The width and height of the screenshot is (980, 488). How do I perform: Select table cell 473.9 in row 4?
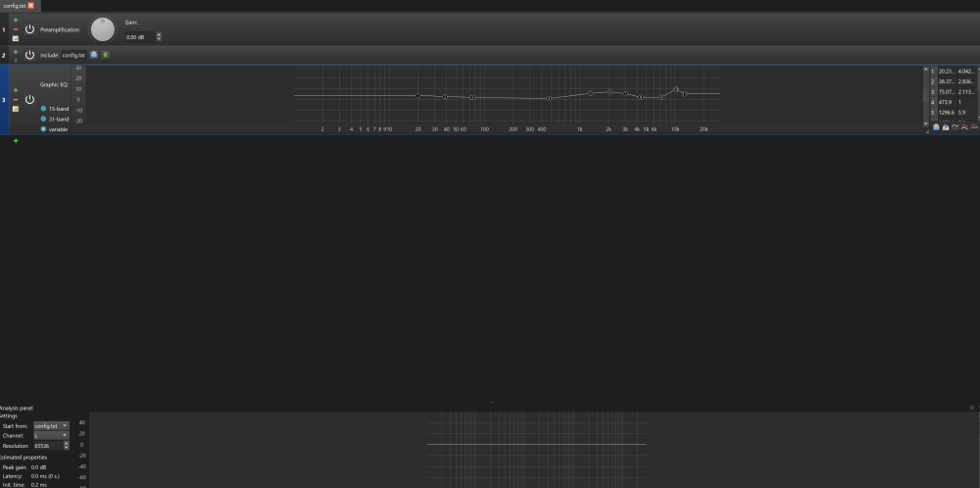(947, 102)
